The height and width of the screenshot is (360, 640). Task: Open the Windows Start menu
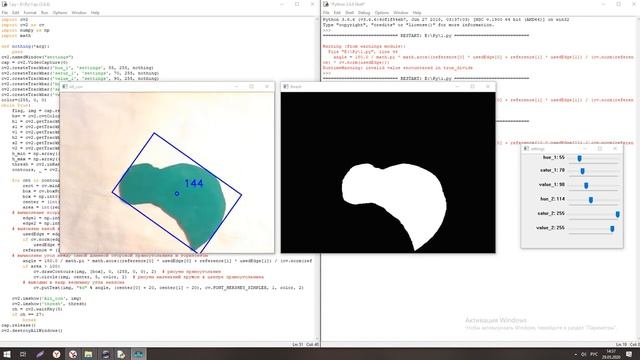click(x=7, y=354)
